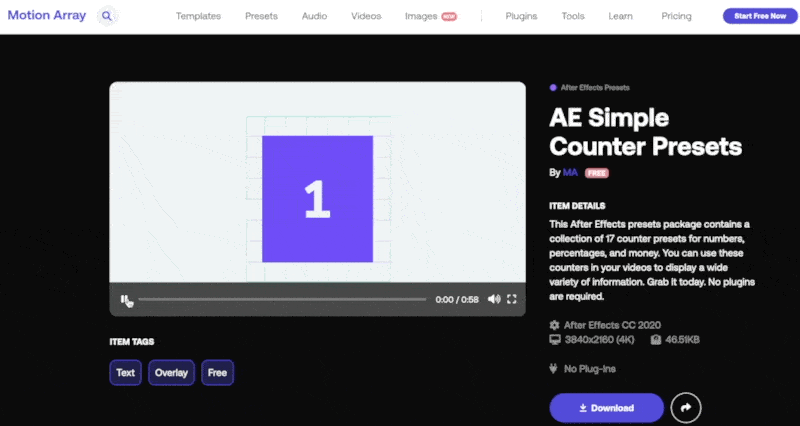Select the Free tag
The height and width of the screenshot is (426, 800).
point(217,372)
